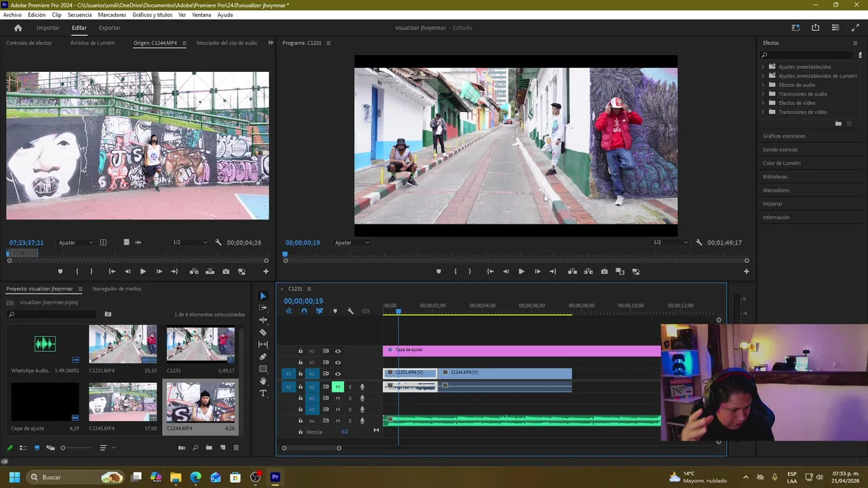Expand Transiciones de vídeo folder
The image size is (868, 488).
tap(763, 112)
